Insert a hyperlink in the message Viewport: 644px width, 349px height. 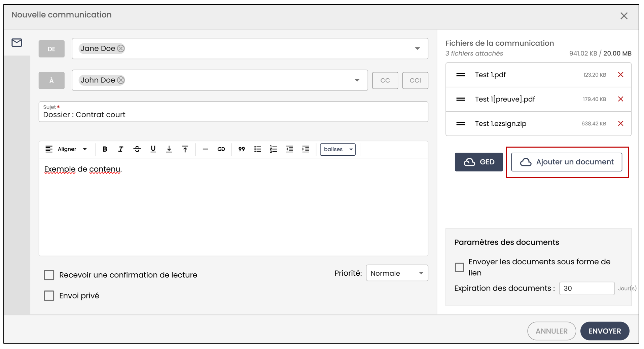[x=221, y=149]
